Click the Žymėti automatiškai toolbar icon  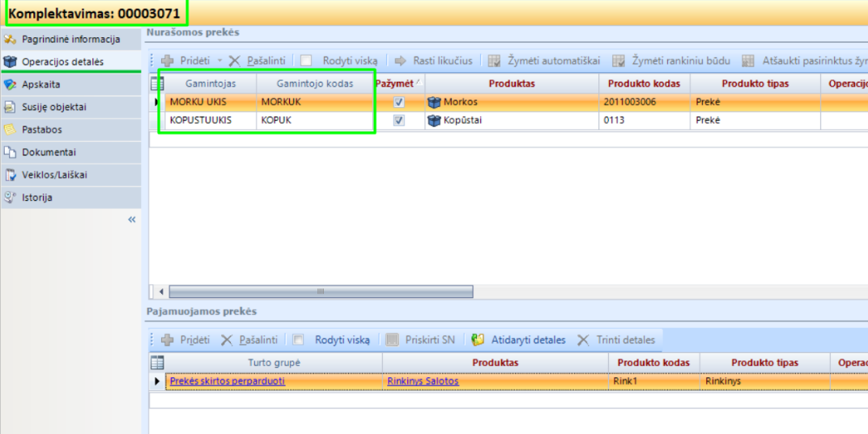tap(494, 61)
